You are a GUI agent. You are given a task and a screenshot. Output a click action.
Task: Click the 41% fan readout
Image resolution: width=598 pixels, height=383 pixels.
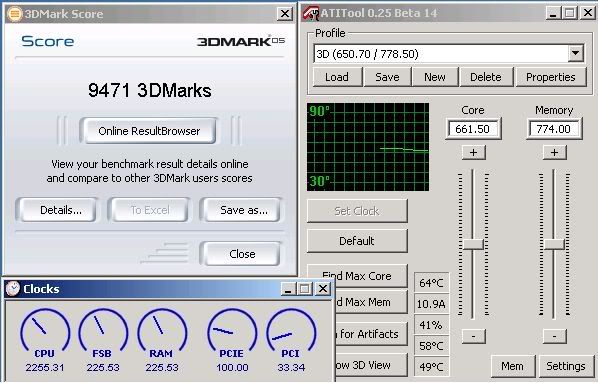tap(431, 325)
